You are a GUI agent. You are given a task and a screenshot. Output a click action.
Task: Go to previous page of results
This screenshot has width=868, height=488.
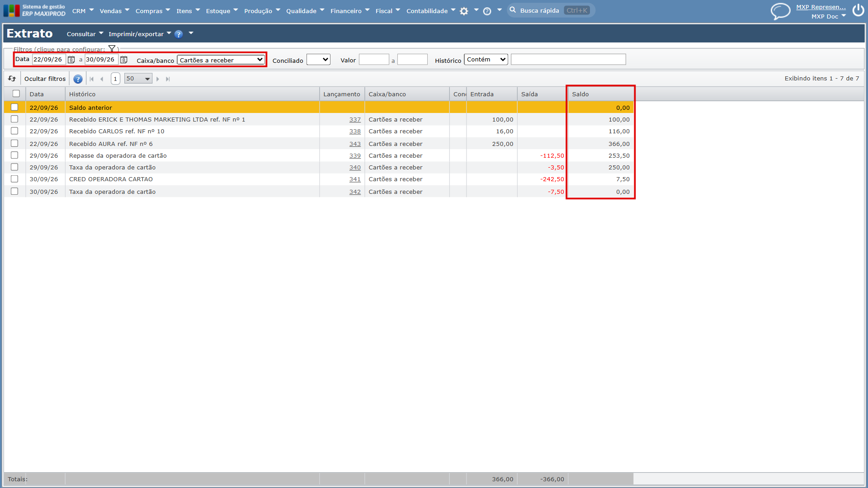(102, 79)
